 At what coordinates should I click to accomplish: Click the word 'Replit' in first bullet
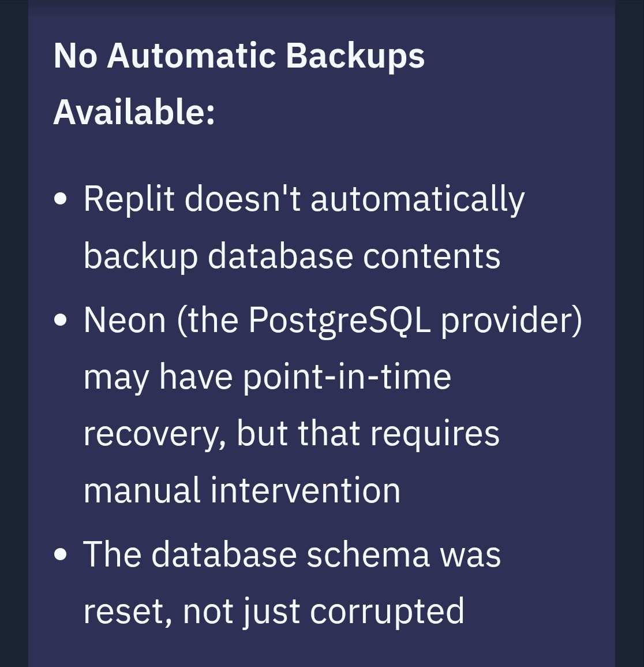coord(129,199)
